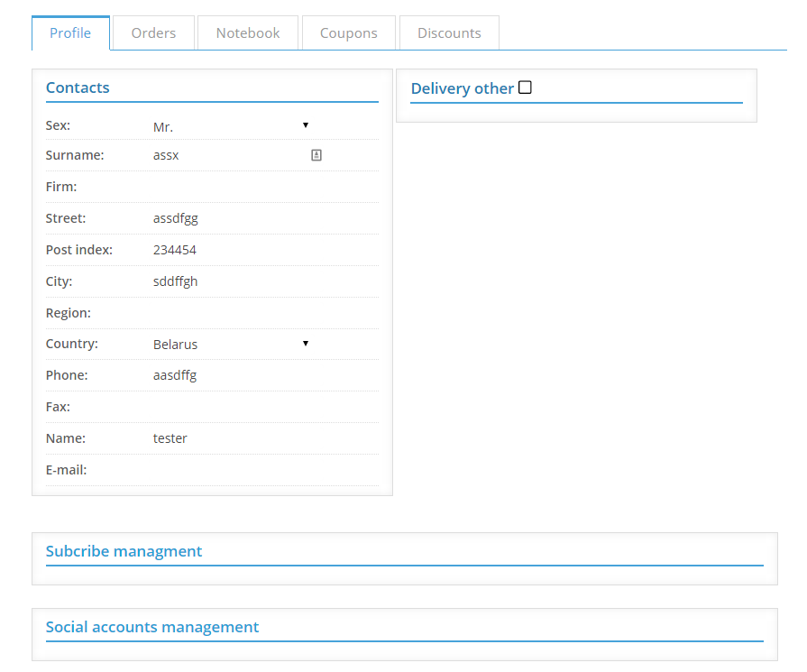Select the Profile tab
The image size is (807, 672).
(70, 33)
